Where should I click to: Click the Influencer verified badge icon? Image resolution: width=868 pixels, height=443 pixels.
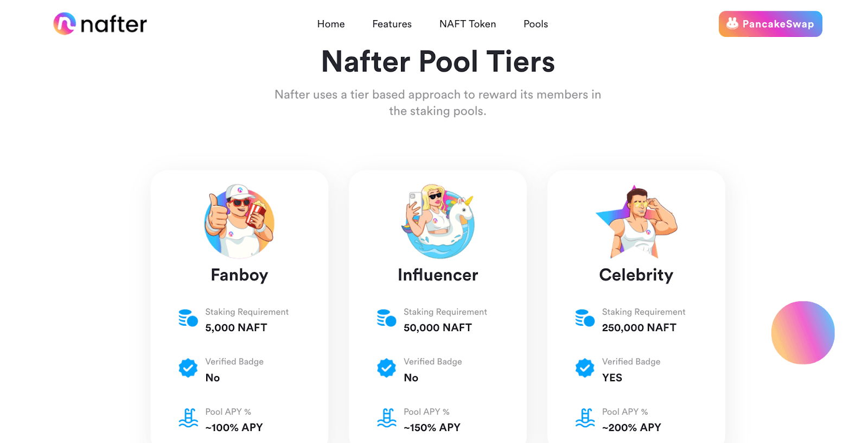click(387, 368)
